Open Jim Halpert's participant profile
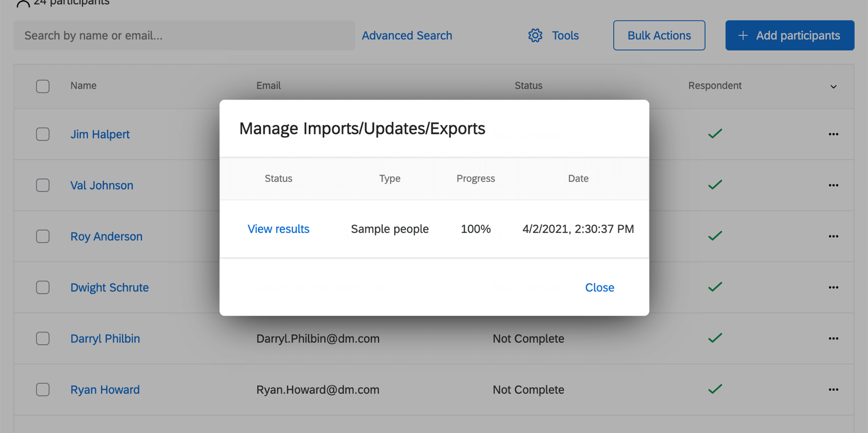Screen dimensions: 868x433 (x=100, y=134)
